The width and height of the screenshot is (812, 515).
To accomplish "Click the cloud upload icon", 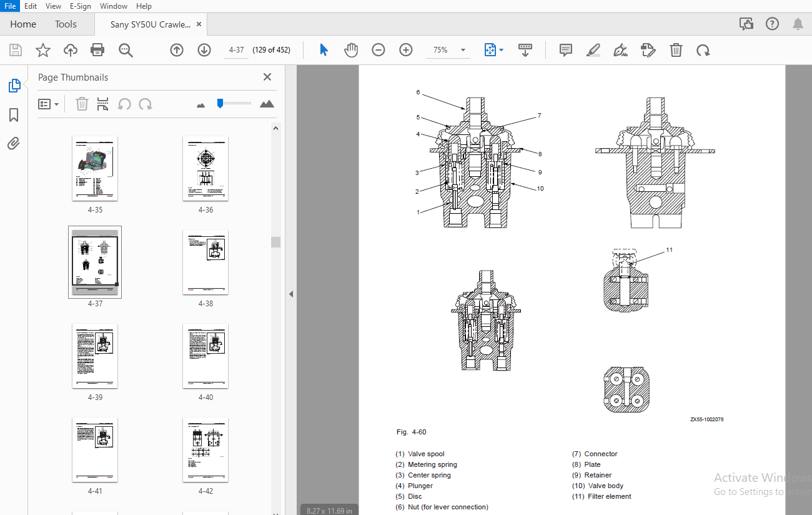I will pyautogui.click(x=71, y=50).
